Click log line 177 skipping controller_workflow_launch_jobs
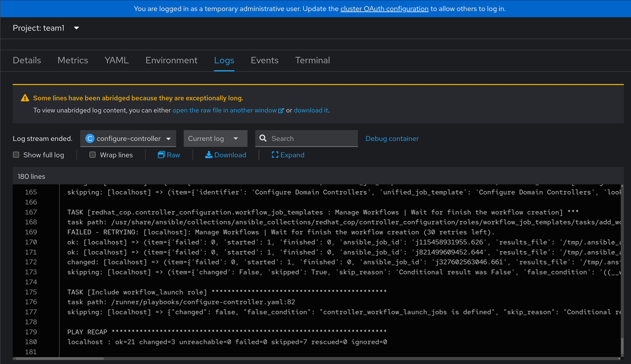The width and height of the screenshot is (631, 364). [344, 312]
